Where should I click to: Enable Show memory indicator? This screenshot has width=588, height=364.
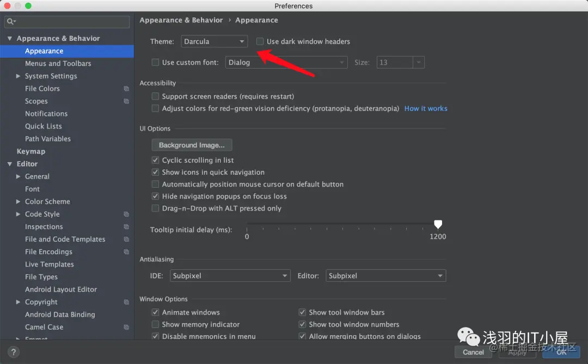[155, 324]
